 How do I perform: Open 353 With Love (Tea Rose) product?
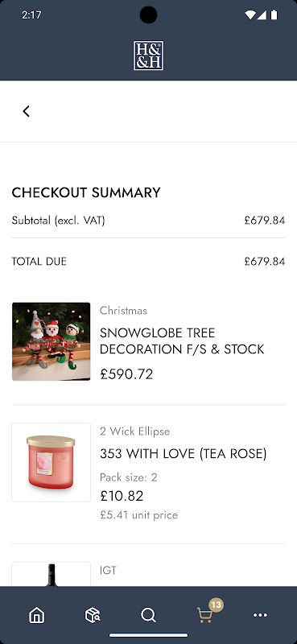click(184, 454)
